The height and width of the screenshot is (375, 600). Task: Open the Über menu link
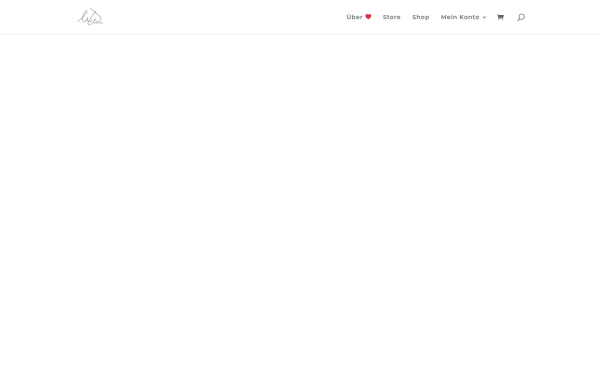point(359,17)
